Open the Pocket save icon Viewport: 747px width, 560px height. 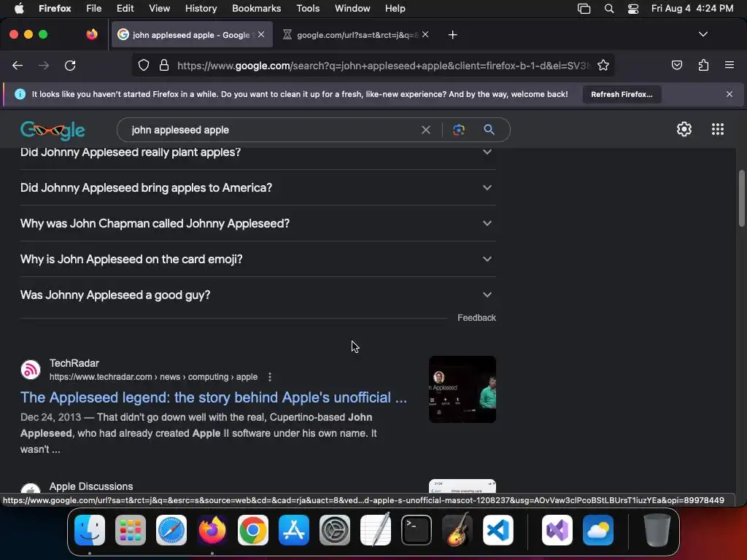[676, 65]
